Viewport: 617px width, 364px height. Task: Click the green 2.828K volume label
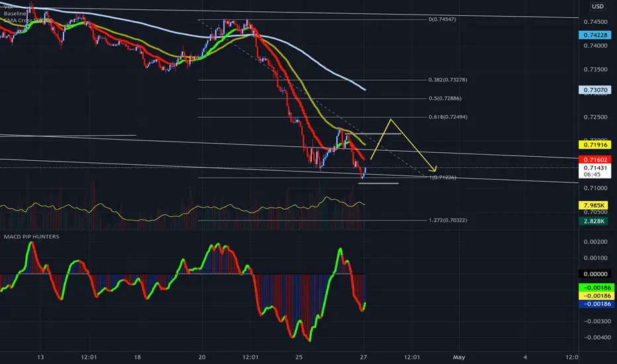pyautogui.click(x=594, y=221)
